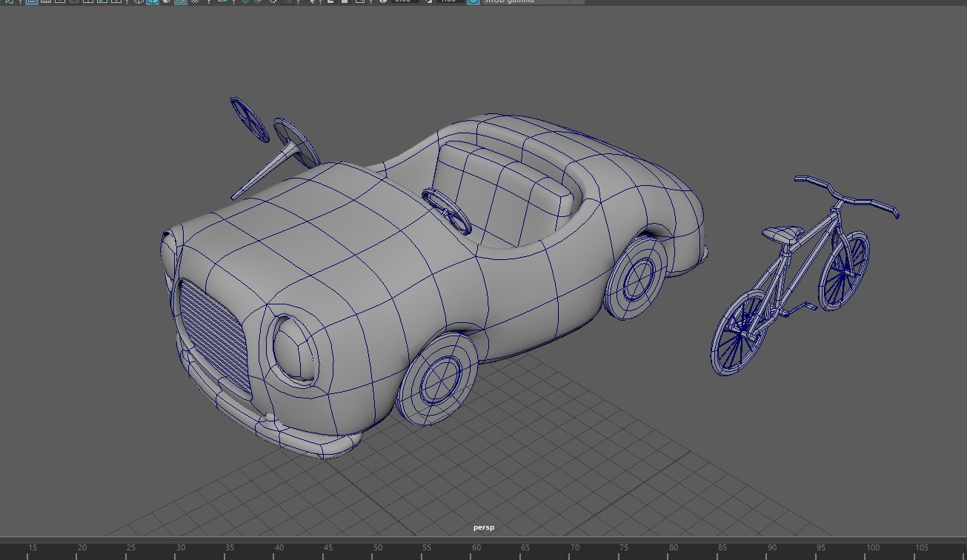
Task: Enable the film gate icon
Action: click(x=46, y=1)
